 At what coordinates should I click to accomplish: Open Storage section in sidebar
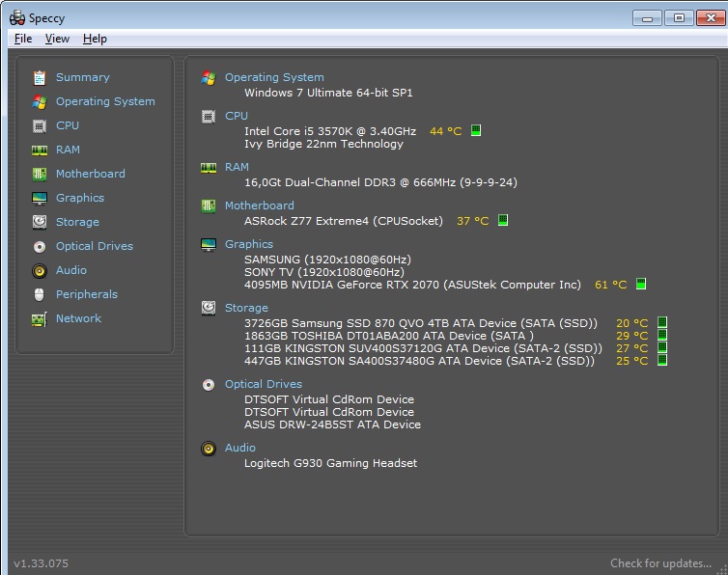pyautogui.click(x=77, y=222)
